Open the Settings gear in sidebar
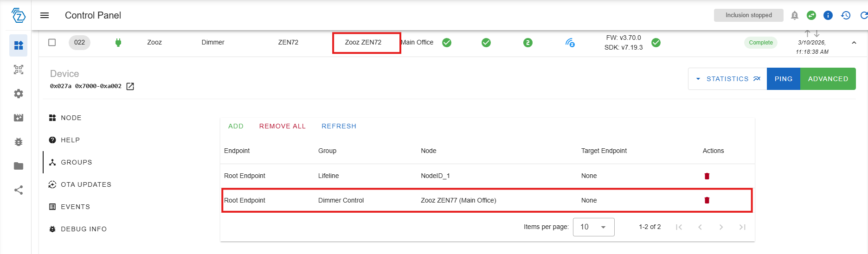 point(19,94)
